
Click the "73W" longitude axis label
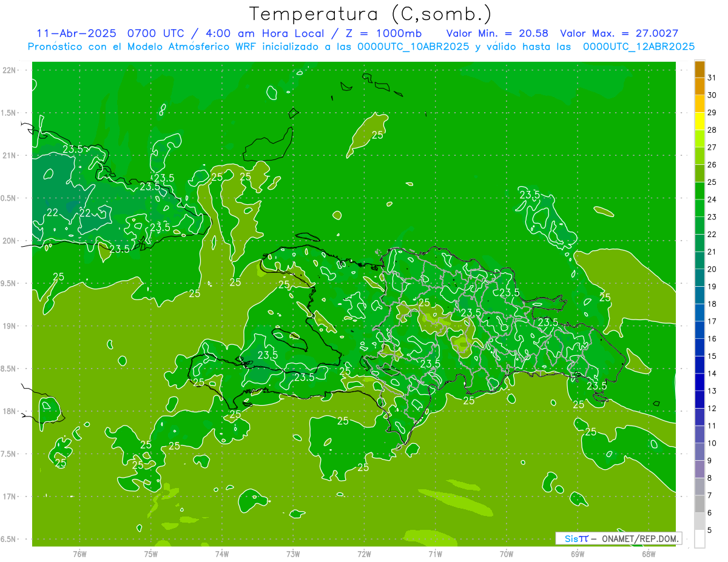coord(293,554)
